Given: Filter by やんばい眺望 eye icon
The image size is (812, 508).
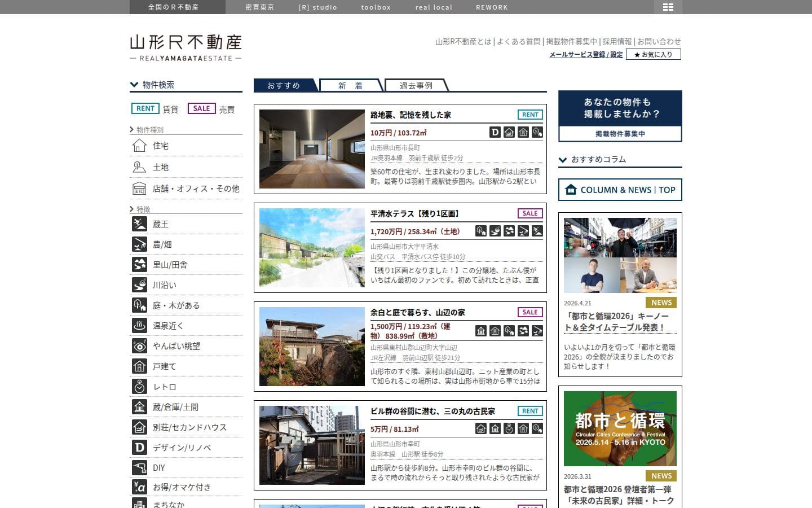Looking at the screenshot, I should (x=139, y=346).
